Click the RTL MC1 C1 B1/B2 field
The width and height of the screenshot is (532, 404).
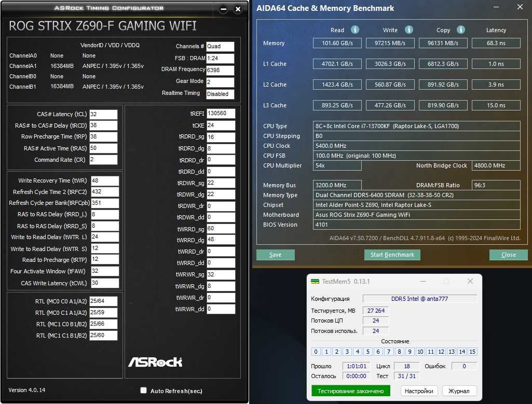coord(103,335)
